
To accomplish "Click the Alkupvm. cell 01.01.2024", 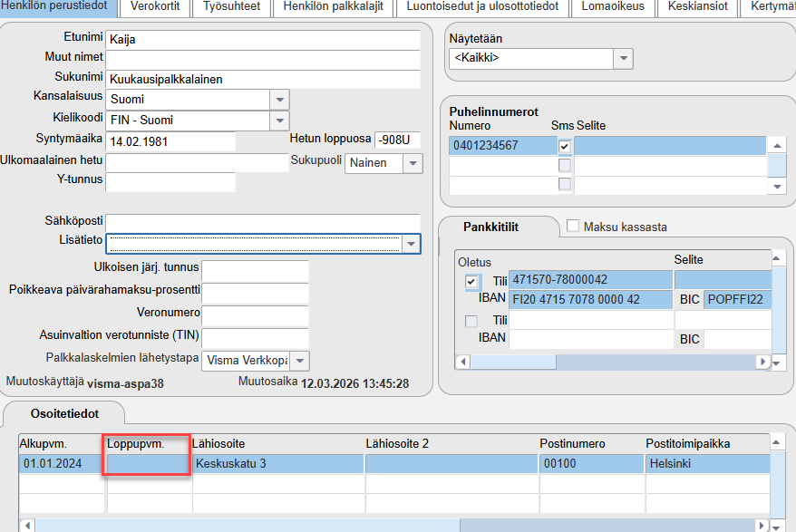I will click(x=62, y=464).
